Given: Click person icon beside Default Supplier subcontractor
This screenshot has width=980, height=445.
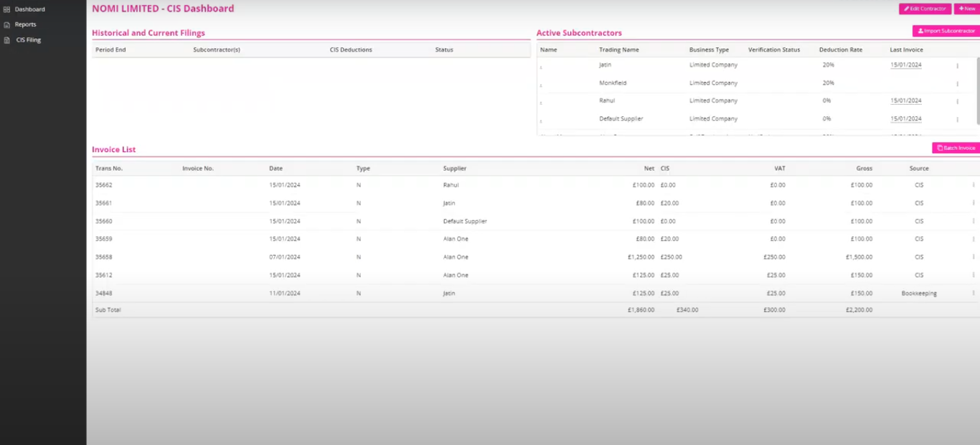Looking at the screenshot, I should pos(541,121).
